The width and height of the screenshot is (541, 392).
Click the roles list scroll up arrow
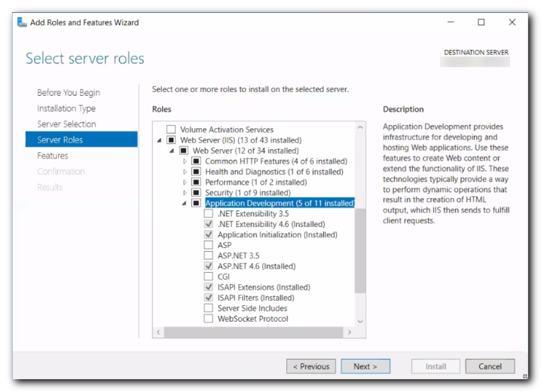click(x=360, y=127)
